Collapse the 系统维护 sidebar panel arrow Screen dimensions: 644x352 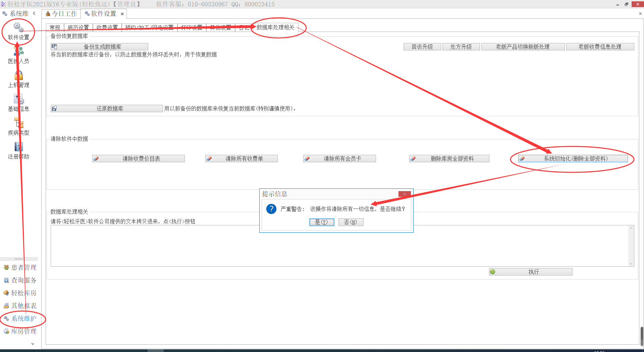tap(34, 13)
